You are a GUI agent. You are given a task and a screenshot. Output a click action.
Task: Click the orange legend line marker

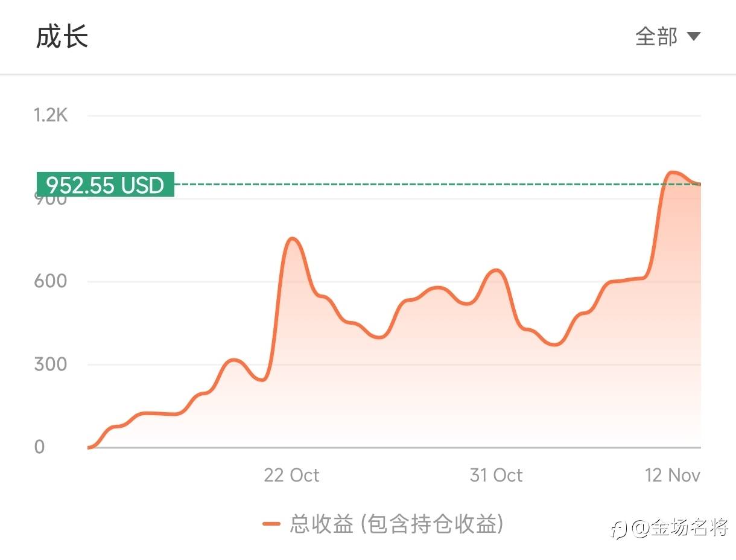tap(271, 524)
